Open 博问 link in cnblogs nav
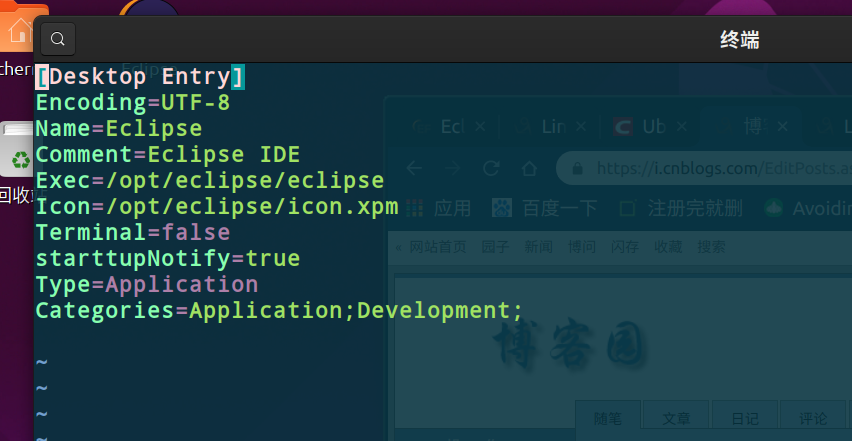Image resolution: width=852 pixels, height=441 pixels. click(x=581, y=248)
